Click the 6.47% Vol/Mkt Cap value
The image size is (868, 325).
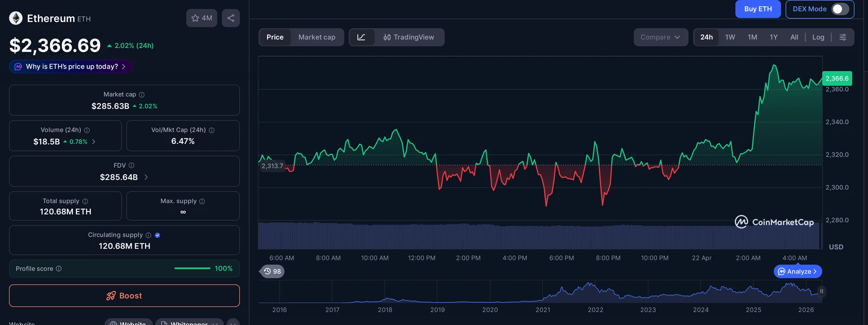pos(183,141)
